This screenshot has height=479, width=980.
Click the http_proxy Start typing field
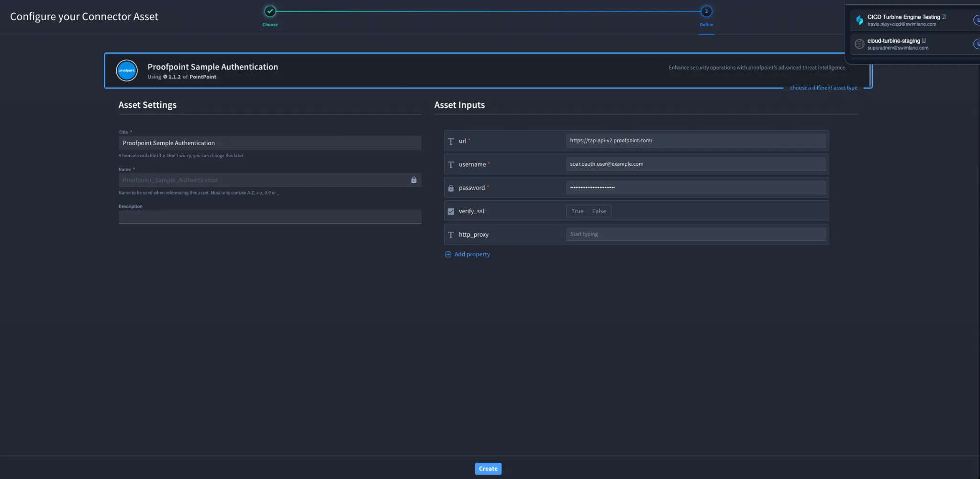tap(696, 234)
